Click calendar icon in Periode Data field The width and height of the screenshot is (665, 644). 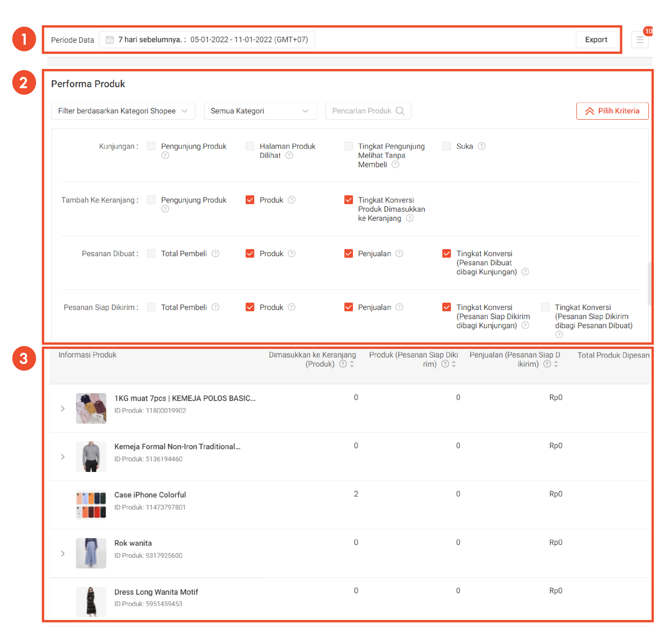pyautogui.click(x=110, y=40)
